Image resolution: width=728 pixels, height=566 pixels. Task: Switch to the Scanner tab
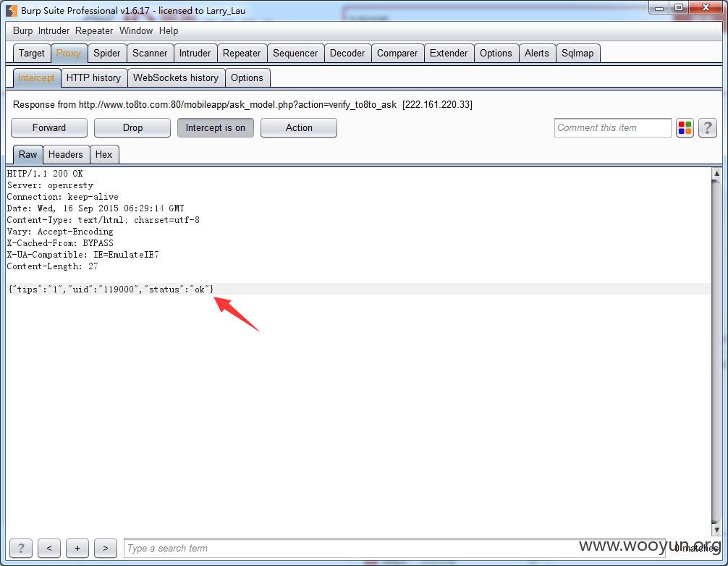click(150, 54)
